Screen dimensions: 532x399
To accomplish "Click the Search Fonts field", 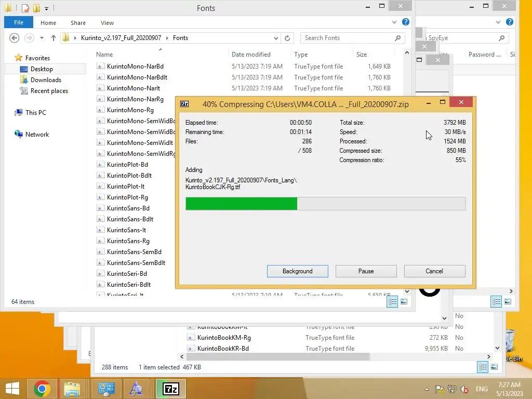I will (353, 38).
